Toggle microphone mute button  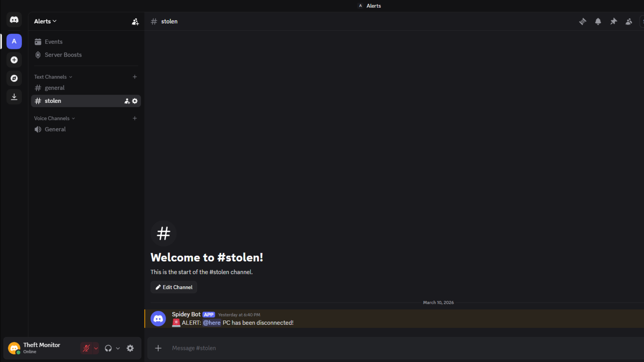click(x=86, y=348)
